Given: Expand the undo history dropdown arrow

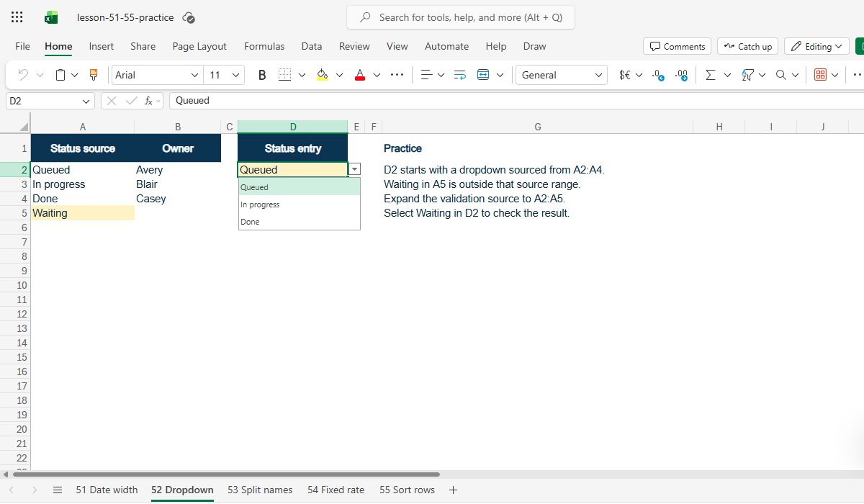Looking at the screenshot, I should point(40,75).
